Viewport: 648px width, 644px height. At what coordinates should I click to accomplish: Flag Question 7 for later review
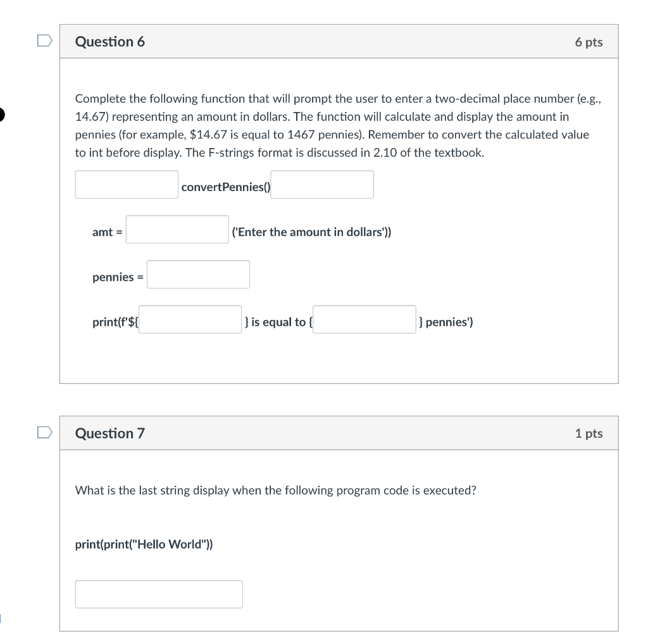coord(44,431)
